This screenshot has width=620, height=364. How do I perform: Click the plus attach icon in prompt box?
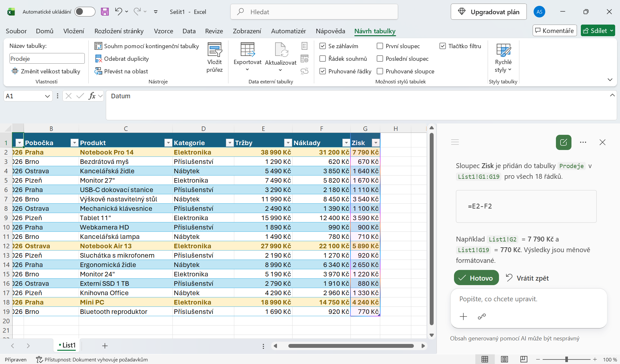(x=463, y=316)
